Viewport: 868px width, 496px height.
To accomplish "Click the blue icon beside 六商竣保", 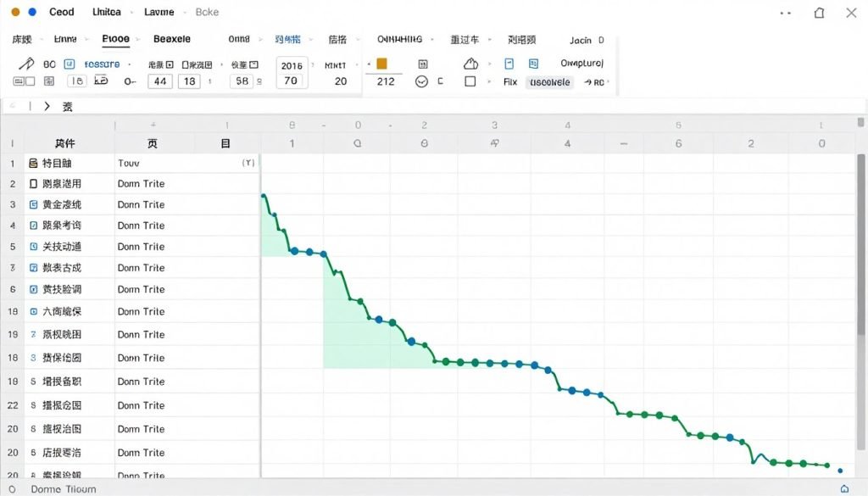I will (33, 312).
